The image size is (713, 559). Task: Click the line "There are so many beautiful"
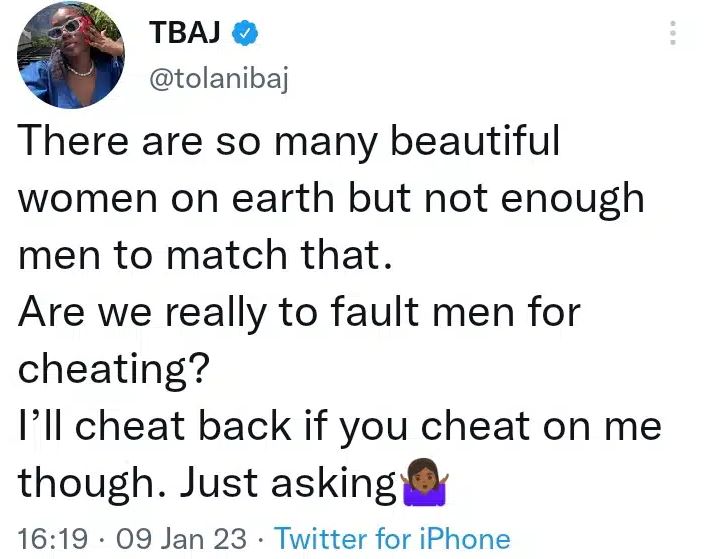point(290,141)
